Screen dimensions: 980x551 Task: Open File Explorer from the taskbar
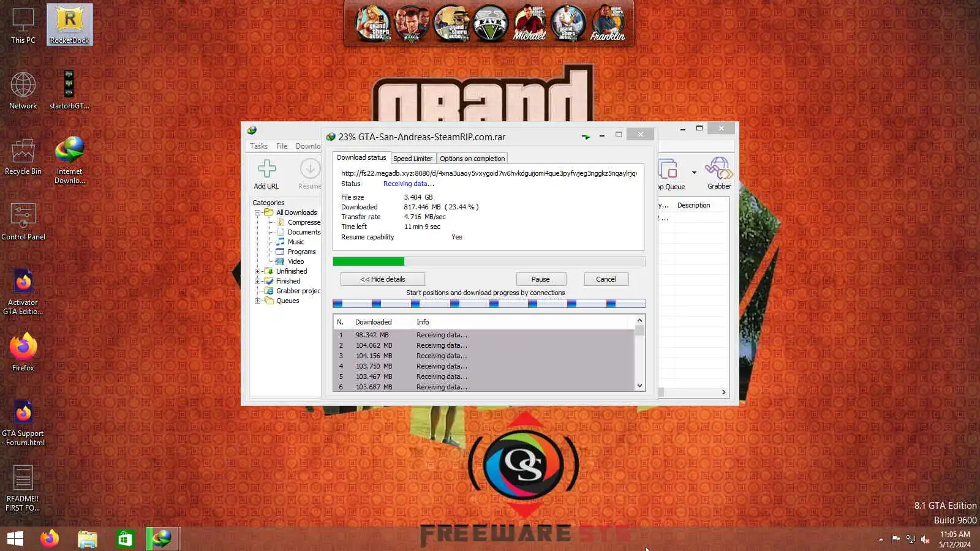point(88,539)
